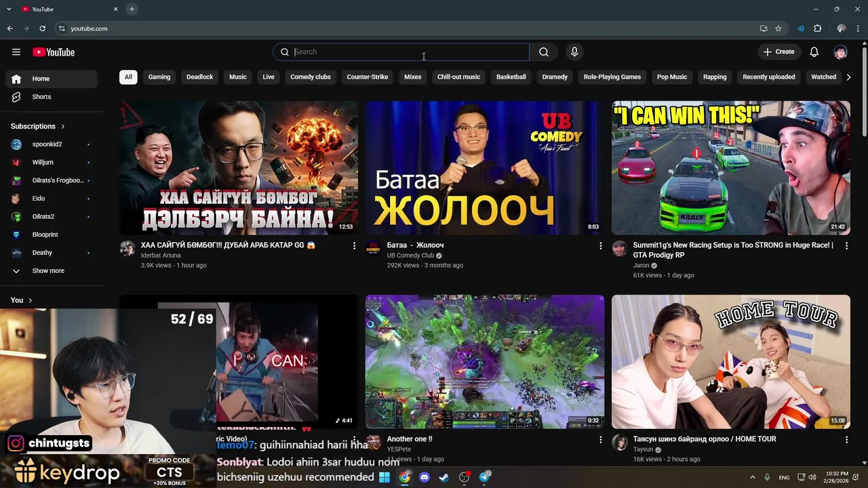Focus the YouTube search box
This screenshot has width=868, height=488.
pyautogui.click(x=401, y=52)
